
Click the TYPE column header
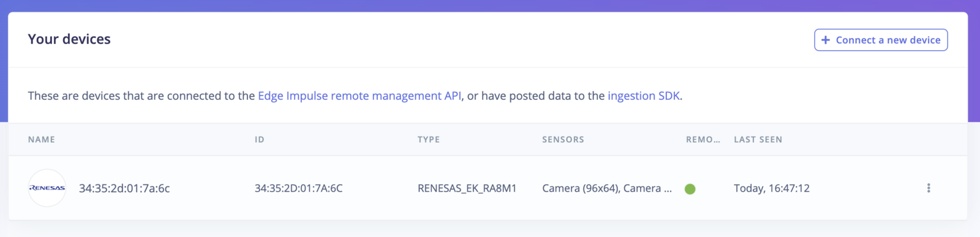(429, 140)
